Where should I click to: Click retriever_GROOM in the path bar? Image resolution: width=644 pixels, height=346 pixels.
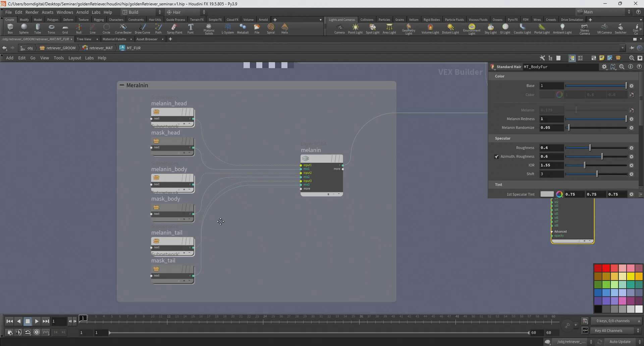click(x=61, y=48)
